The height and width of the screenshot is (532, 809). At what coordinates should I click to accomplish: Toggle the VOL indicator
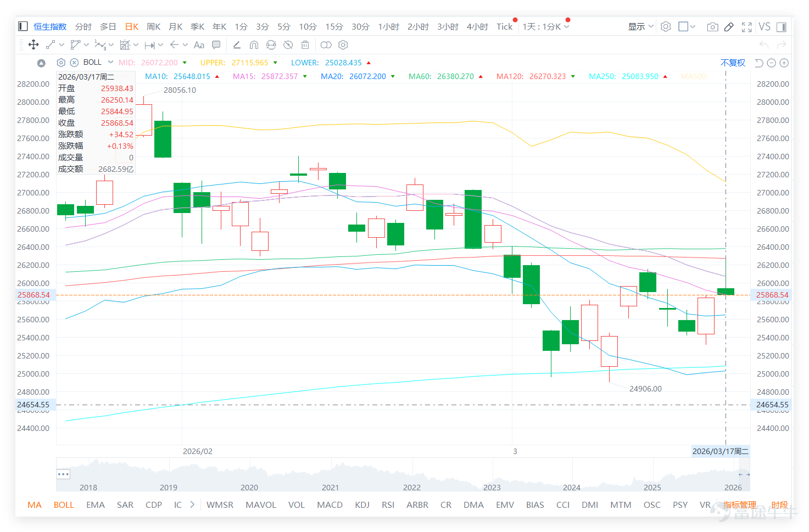coord(296,505)
